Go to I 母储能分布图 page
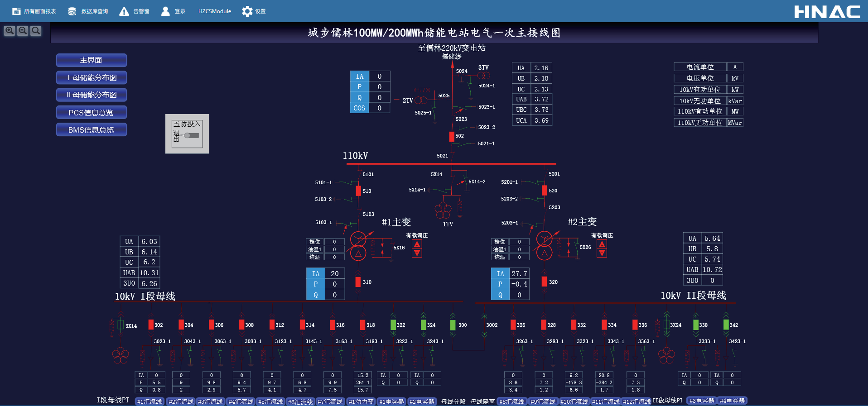Viewport: 868px width, 406px height. tap(91, 78)
